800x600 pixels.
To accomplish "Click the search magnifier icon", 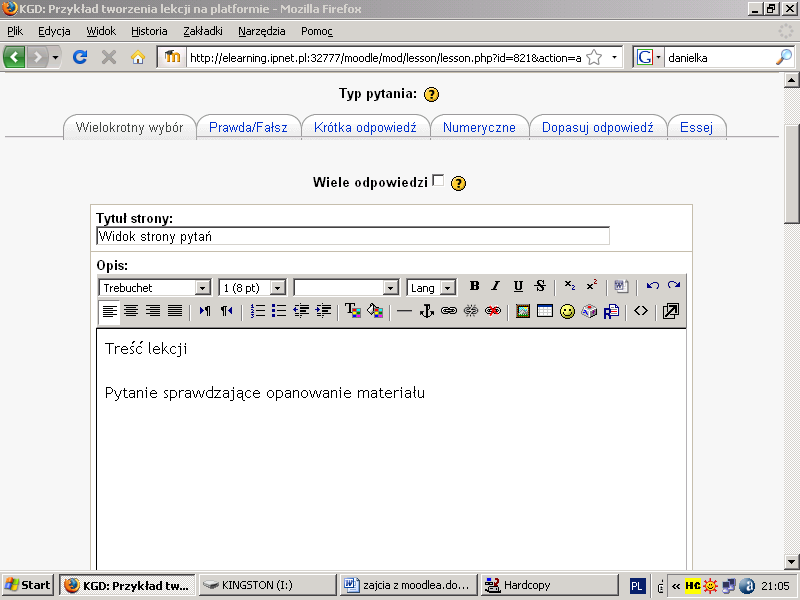I will [784, 57].
